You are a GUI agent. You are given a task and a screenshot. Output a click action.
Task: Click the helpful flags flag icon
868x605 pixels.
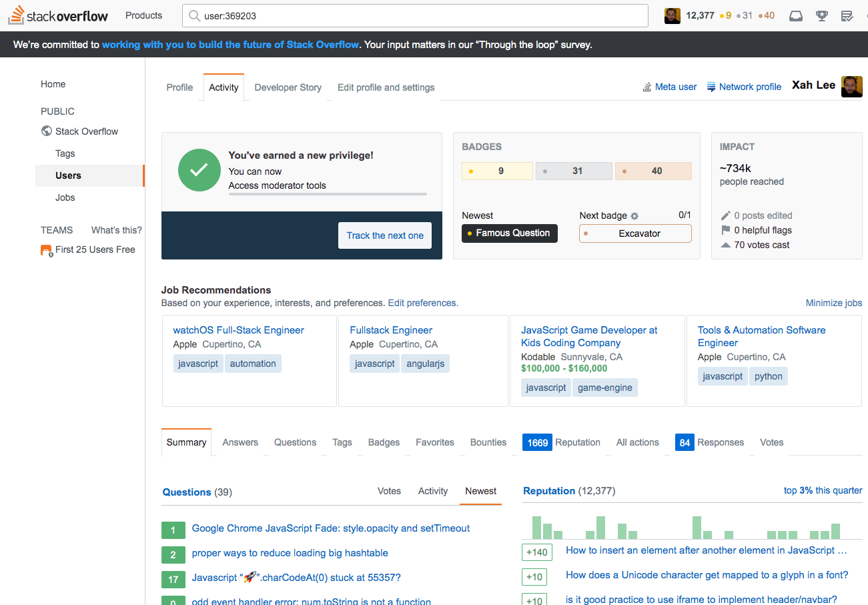726,230
